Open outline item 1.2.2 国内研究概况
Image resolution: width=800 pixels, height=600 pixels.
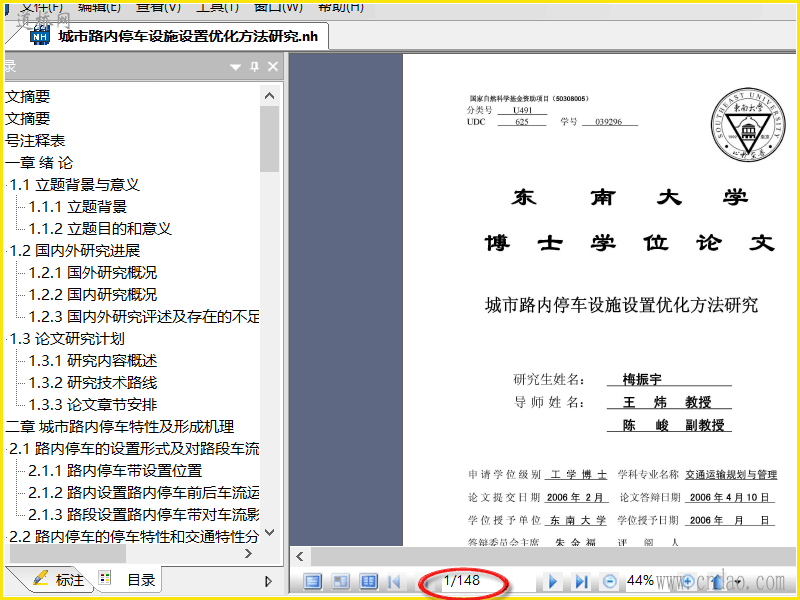[x=92, y=294]
